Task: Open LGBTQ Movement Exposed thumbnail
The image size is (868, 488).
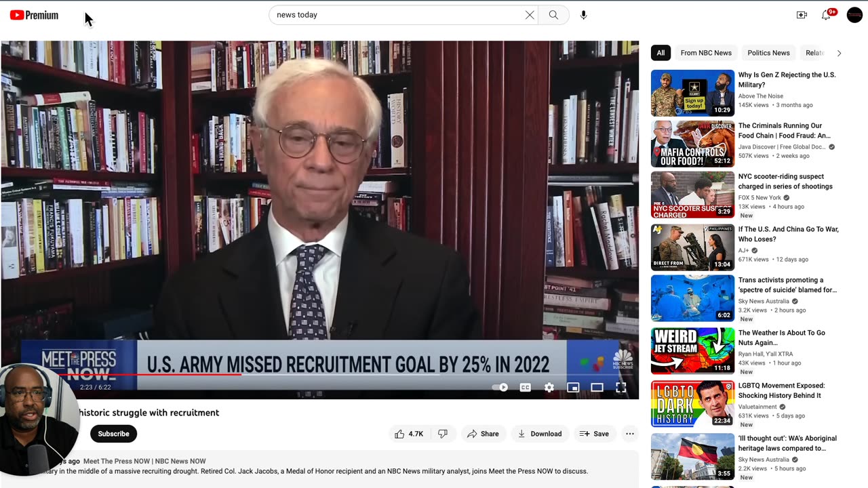Action: (x=692, y=404)
